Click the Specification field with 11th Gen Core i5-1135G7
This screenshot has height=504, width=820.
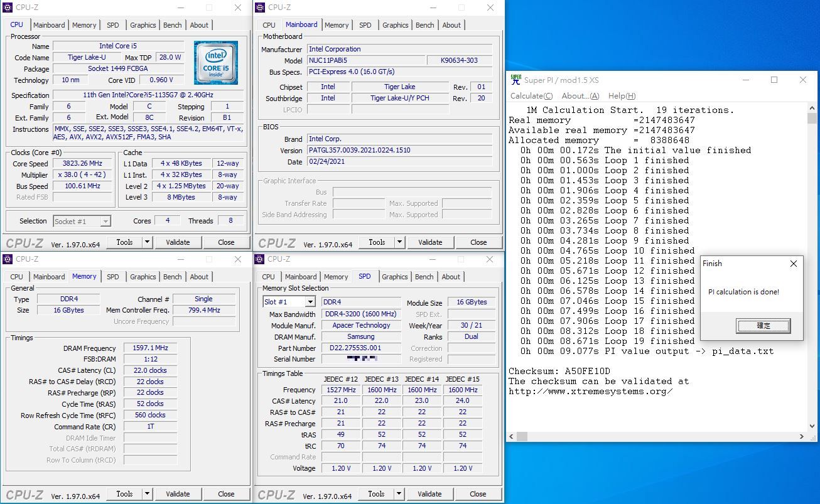[148, 95]
